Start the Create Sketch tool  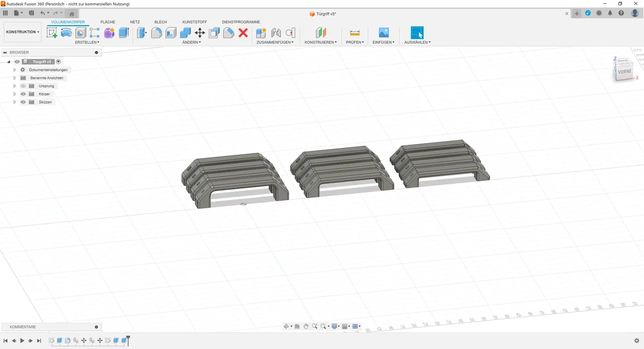click(x=52, y=33)
